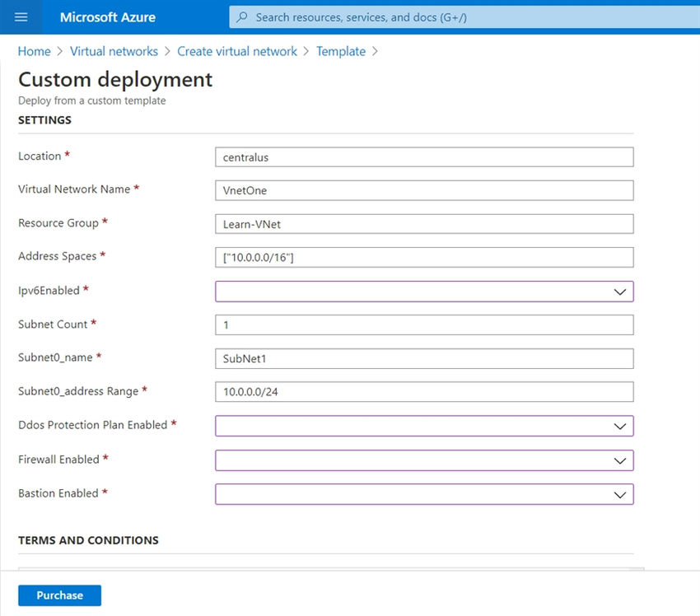Image resolution: width=700 pixels, height=616 pixels.
Task: Navigate to Home via breadcrumb
Action: tap(34, 51)
